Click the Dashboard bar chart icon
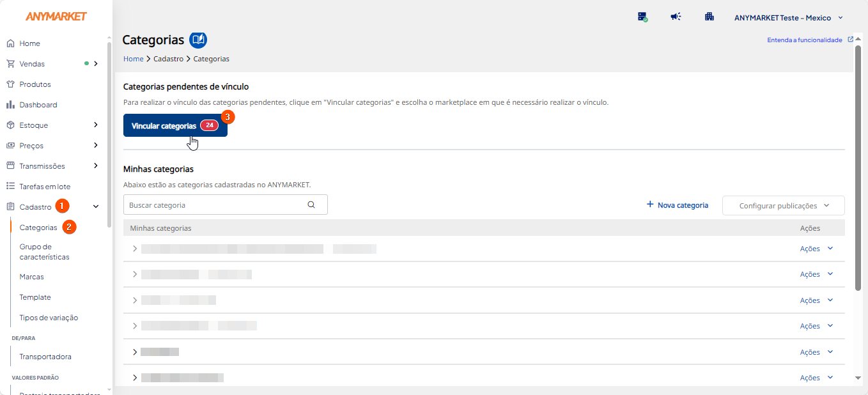Viewport: 868px width, 395px height. 10,105
